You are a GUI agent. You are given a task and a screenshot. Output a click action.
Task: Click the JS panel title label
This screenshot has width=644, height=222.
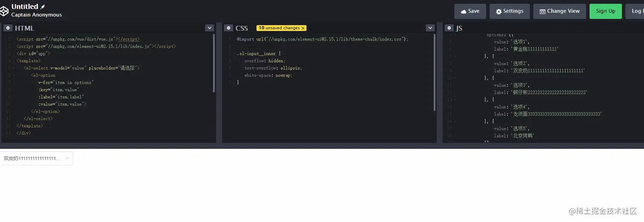tap(459, 28)
